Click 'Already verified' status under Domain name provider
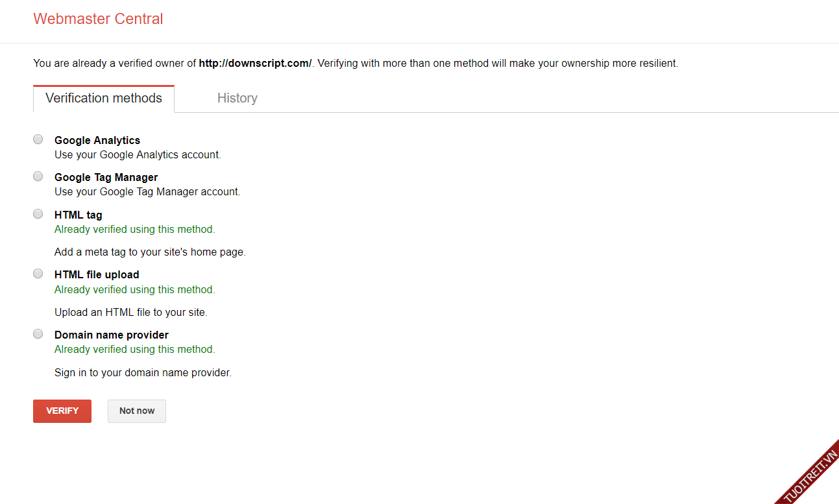The image size is (839, 504). point(135,350)
